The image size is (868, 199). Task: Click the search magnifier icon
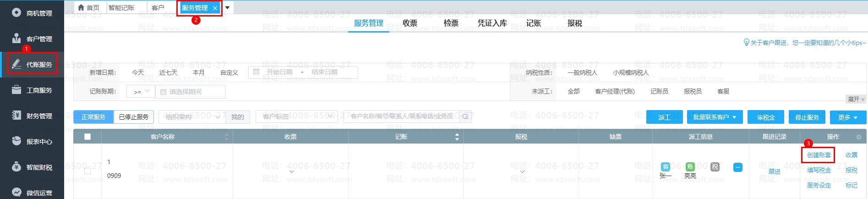click(465, 117)
